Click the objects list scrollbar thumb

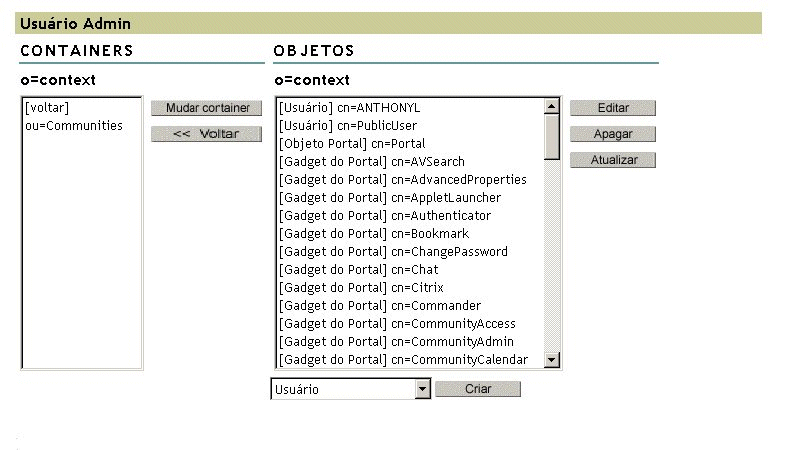click(x=551, y=136)
